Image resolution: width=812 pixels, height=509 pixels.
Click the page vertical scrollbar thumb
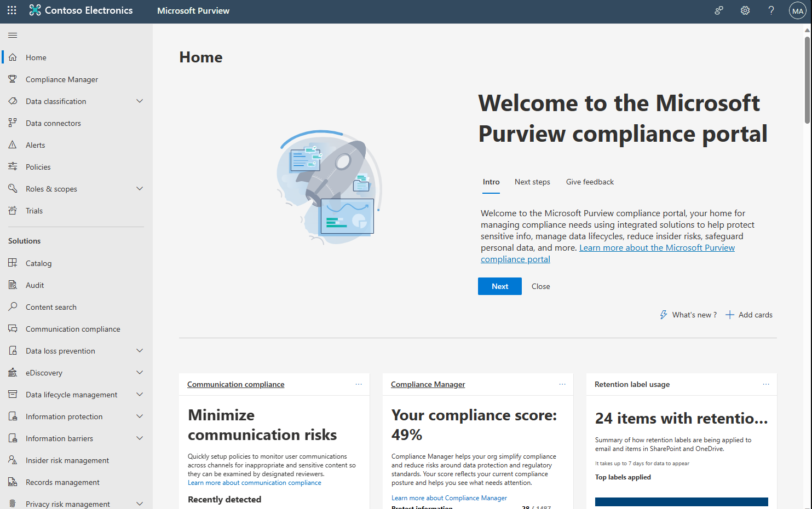point(807,79)
